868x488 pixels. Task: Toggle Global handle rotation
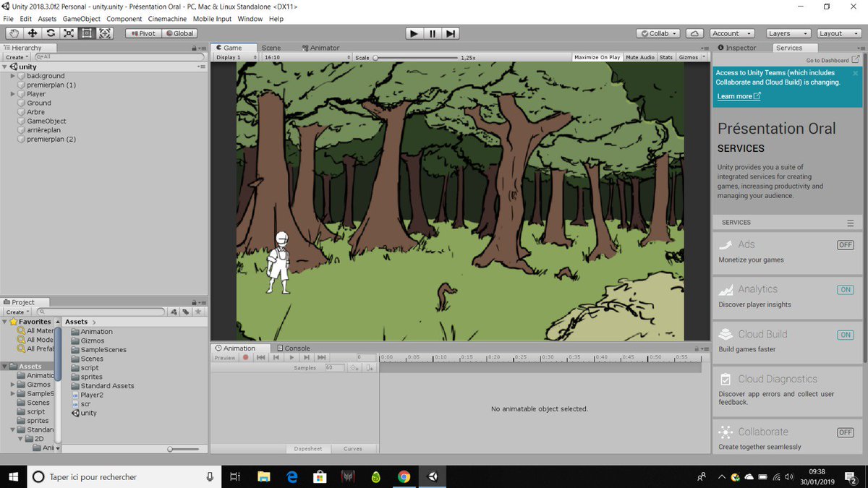[179, 33]
